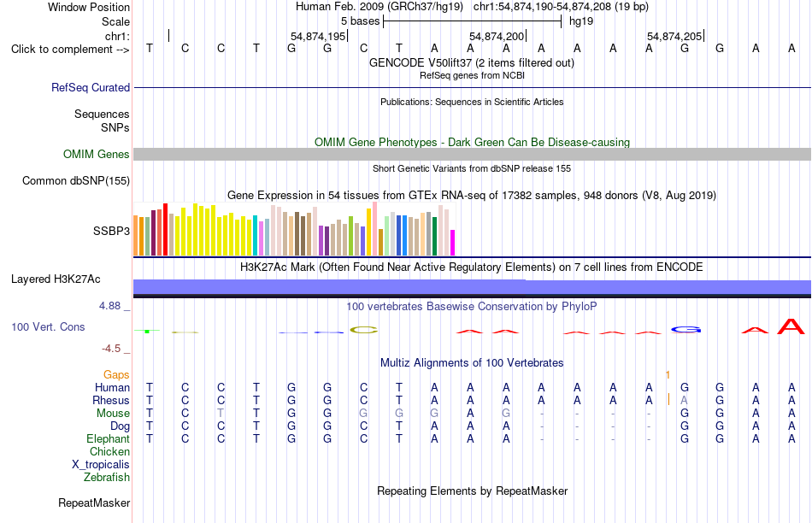Click the SNPs publications track label
Screen dimensions: 812x523
[x=115, y=127]
